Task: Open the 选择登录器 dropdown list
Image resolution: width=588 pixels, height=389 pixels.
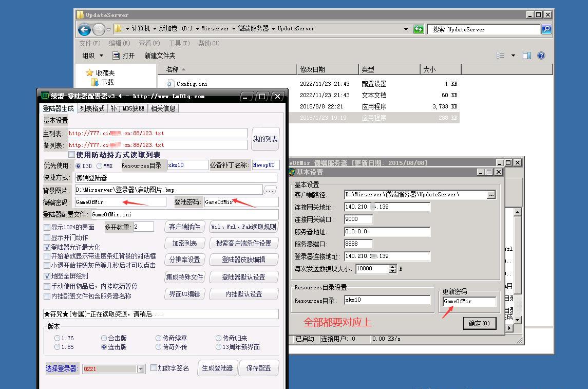Action: (x=141, y=369)
